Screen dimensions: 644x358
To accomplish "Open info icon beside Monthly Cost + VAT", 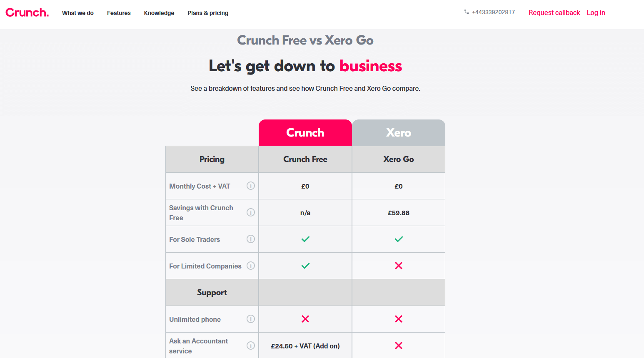I will pyautogui.click(x=251, y=186).
